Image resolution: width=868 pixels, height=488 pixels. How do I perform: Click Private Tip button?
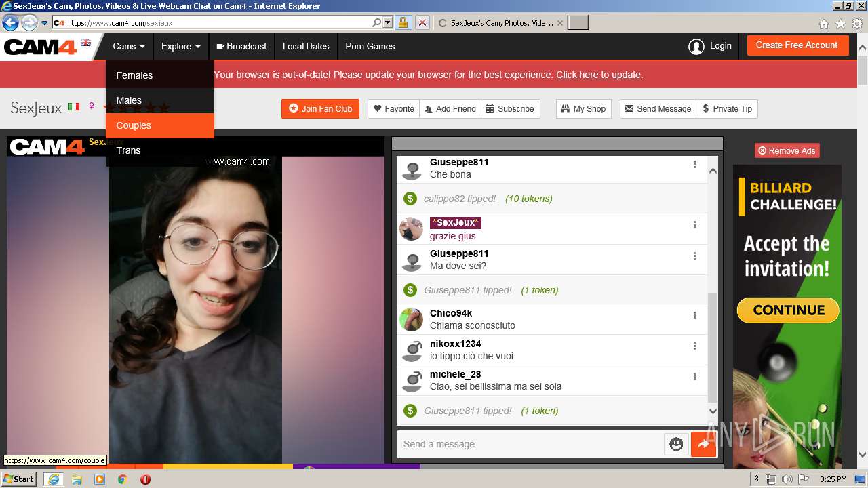coord(727,108)
